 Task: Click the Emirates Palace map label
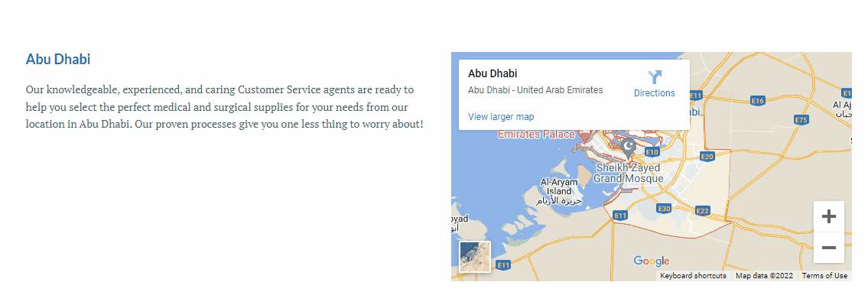point(536,134)
